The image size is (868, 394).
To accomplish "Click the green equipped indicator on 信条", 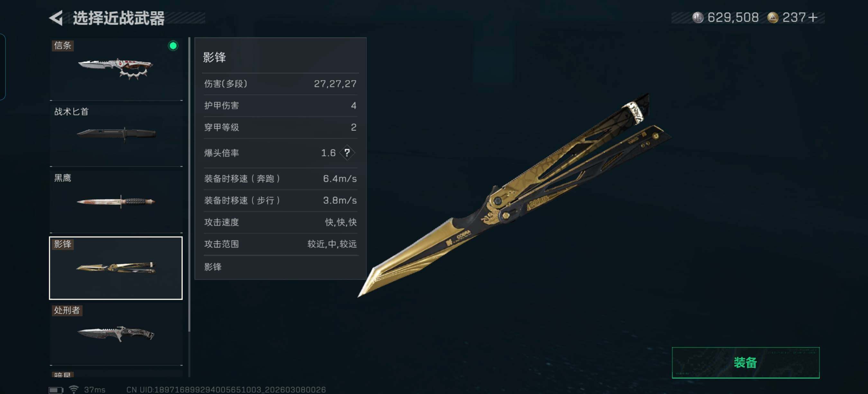I will pyautogui.click(x=173, y=46).
